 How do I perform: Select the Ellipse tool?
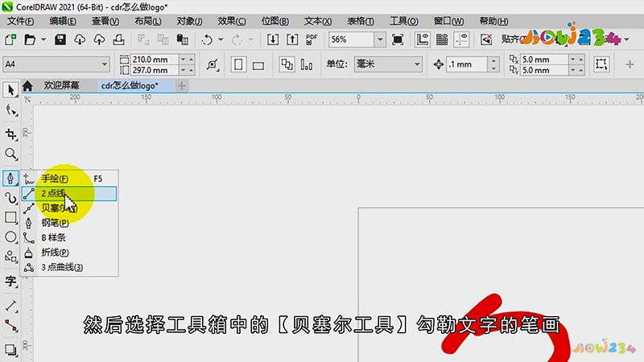(10, 237)
